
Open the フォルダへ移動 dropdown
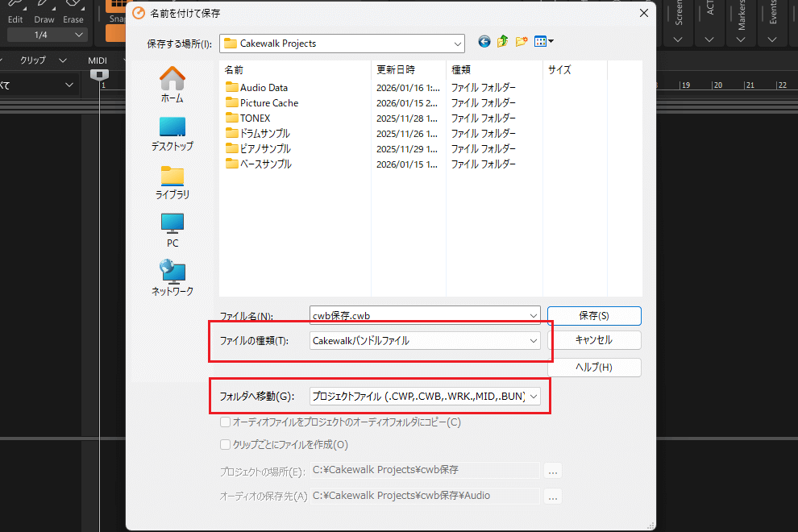(x=425, y=396)
